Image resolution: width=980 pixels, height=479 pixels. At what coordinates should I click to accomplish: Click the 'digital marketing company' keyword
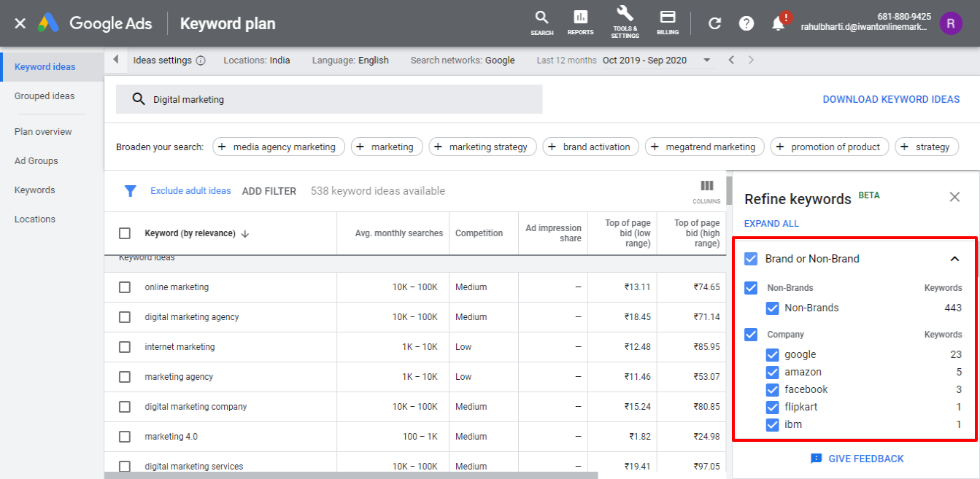pos(196,407)
